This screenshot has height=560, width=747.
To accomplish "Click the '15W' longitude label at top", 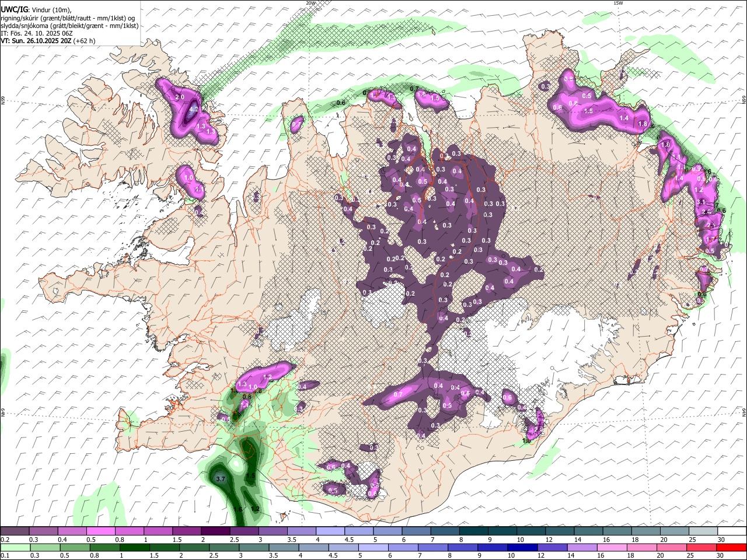I will point(618,3).
